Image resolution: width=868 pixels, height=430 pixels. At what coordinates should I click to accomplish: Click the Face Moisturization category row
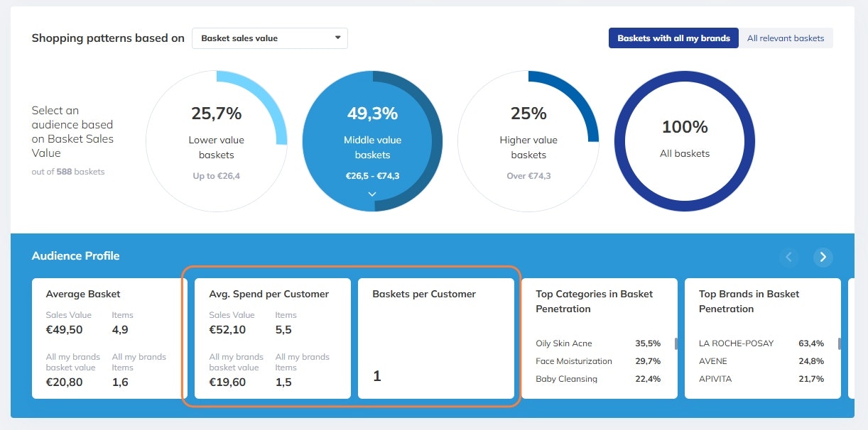pos(598,361)
